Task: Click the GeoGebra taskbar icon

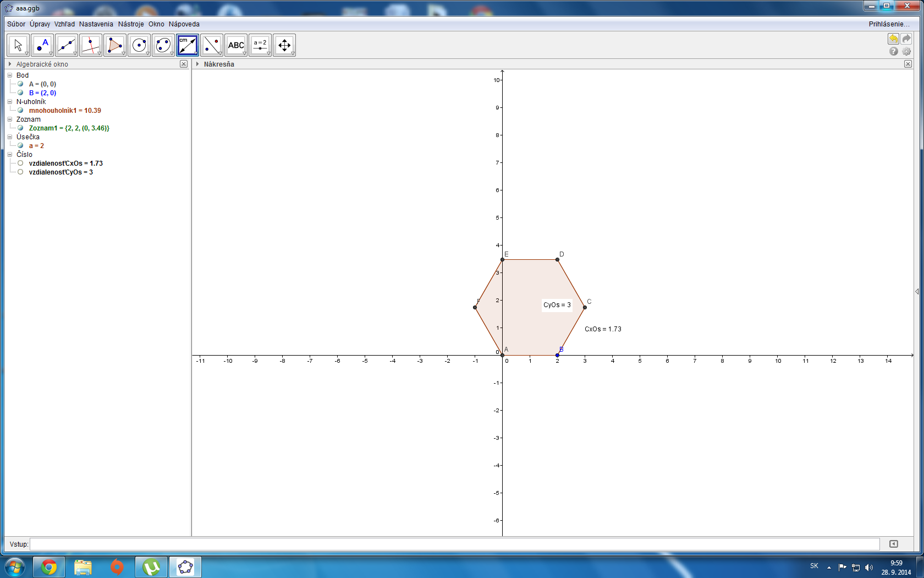Action: pyautogui.click(x=185, y=566)
